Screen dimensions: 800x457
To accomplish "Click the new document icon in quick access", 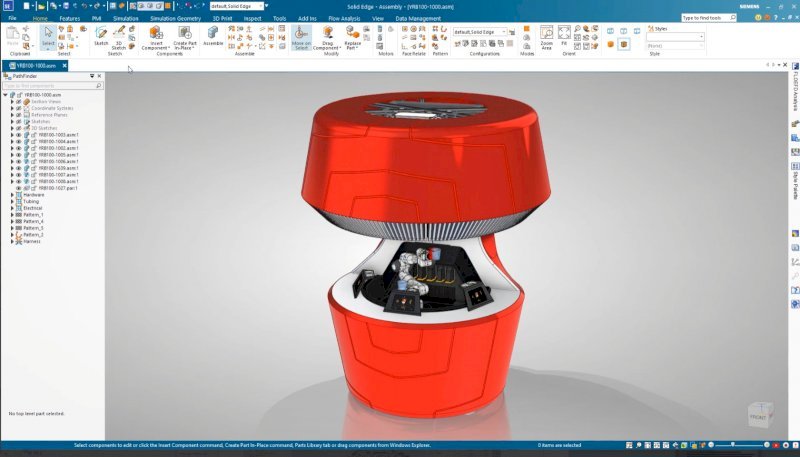I will [26, 6].
